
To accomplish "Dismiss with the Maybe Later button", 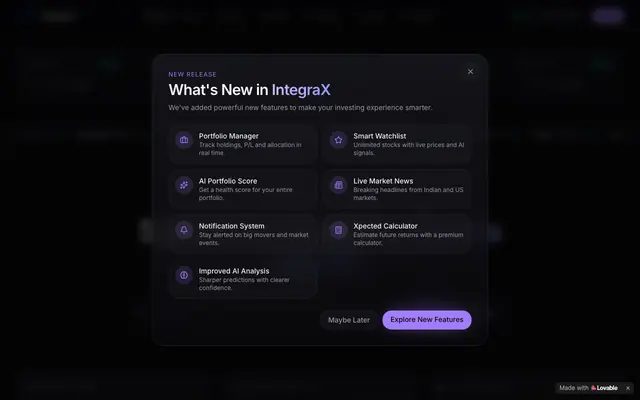I will coord(349,320).
